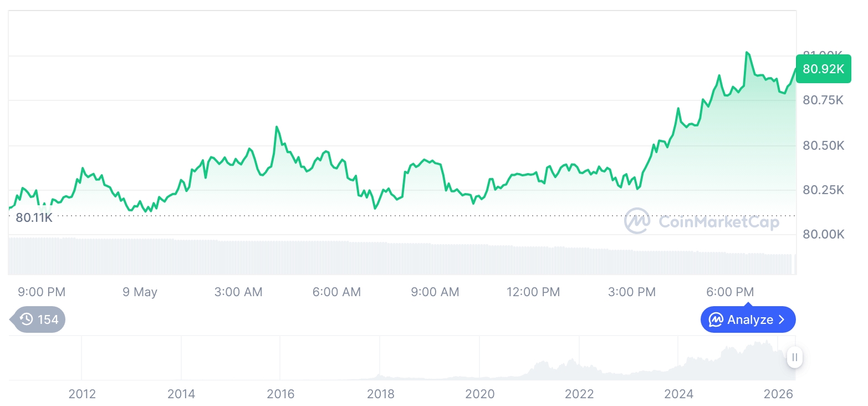The height and width of the screenshot is (406, 868).
Task: Click the clock history icon beside 154
Action: point(26,319)
